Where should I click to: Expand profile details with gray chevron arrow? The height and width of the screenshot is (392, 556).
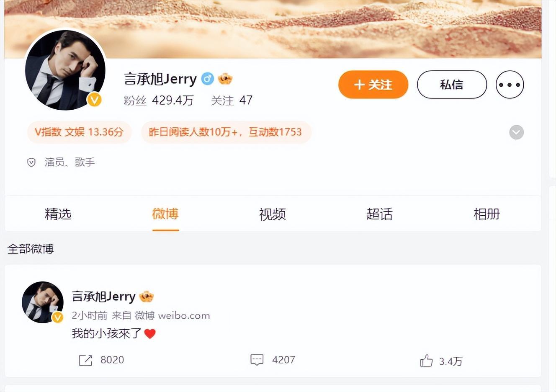point(516,132)
